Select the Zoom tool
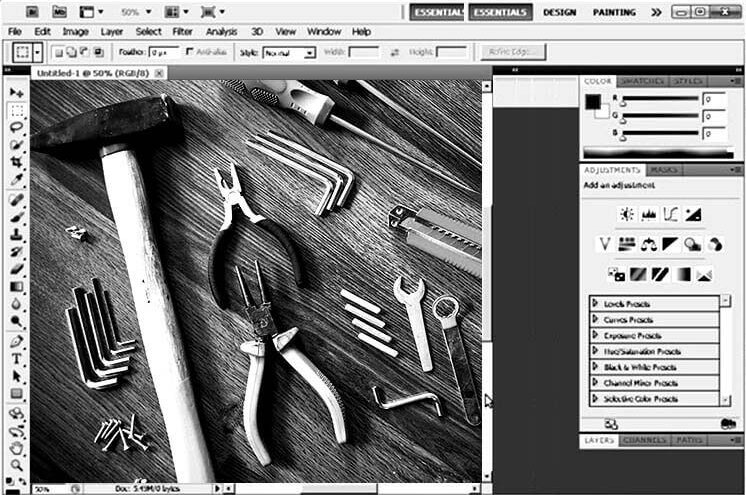The height and width of the screenshot is (495, 746). click(x=17, y=465)
